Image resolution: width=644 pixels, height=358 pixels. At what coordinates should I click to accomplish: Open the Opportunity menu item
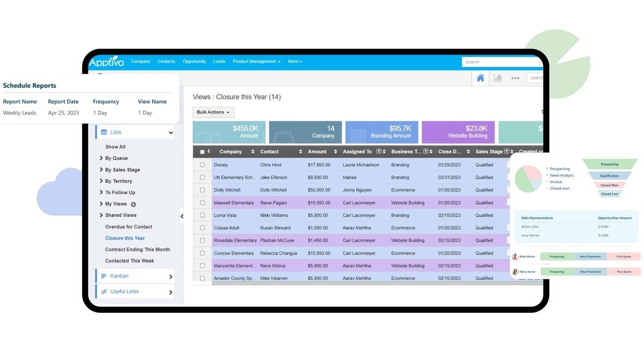[x=194, y=62]
